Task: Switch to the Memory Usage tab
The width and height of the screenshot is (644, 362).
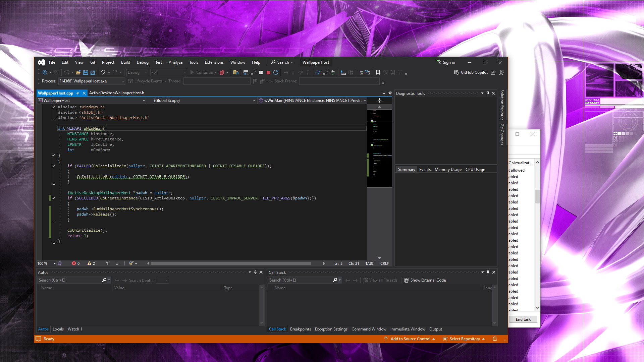Action: (x=448, y=170)
